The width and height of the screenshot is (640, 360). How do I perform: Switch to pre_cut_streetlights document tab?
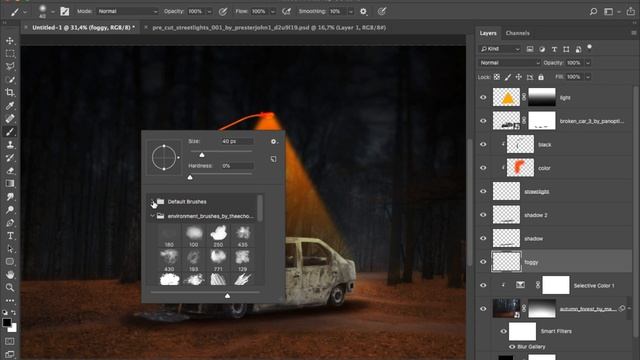coord(269,28)
